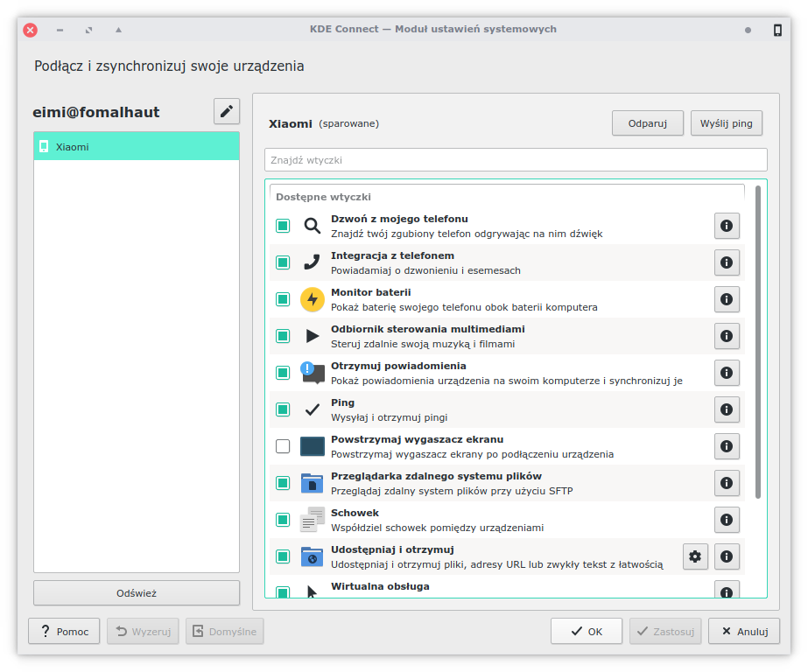This screenshot has width=808, height=672.
Task: Click the clipboard icon next to Schowek
Action: point(312,520)
